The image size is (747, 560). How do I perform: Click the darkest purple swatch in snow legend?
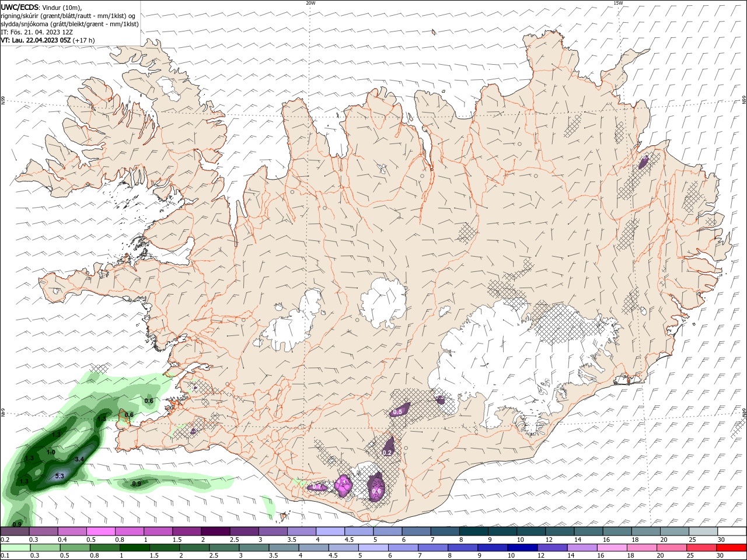click(215, 531)
